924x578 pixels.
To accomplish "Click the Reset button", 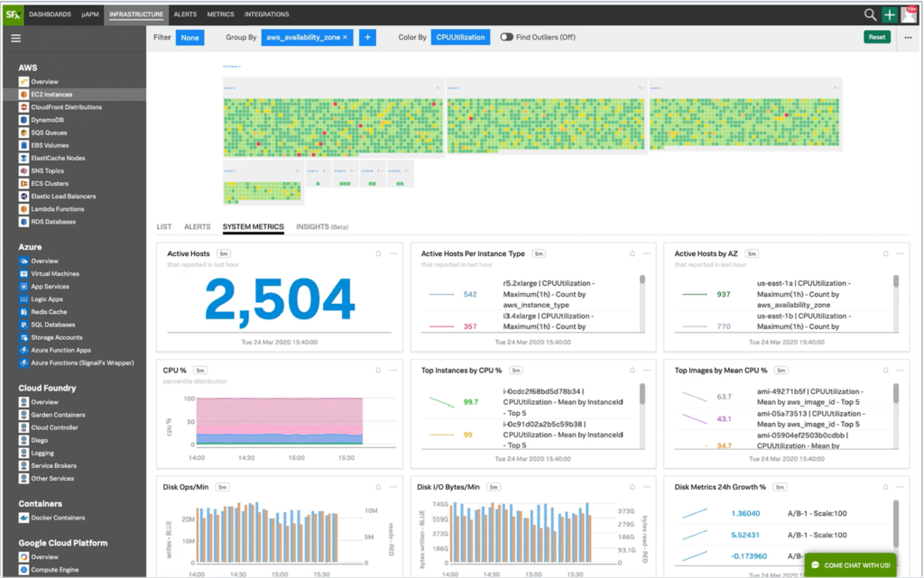I will click(874, 37).
